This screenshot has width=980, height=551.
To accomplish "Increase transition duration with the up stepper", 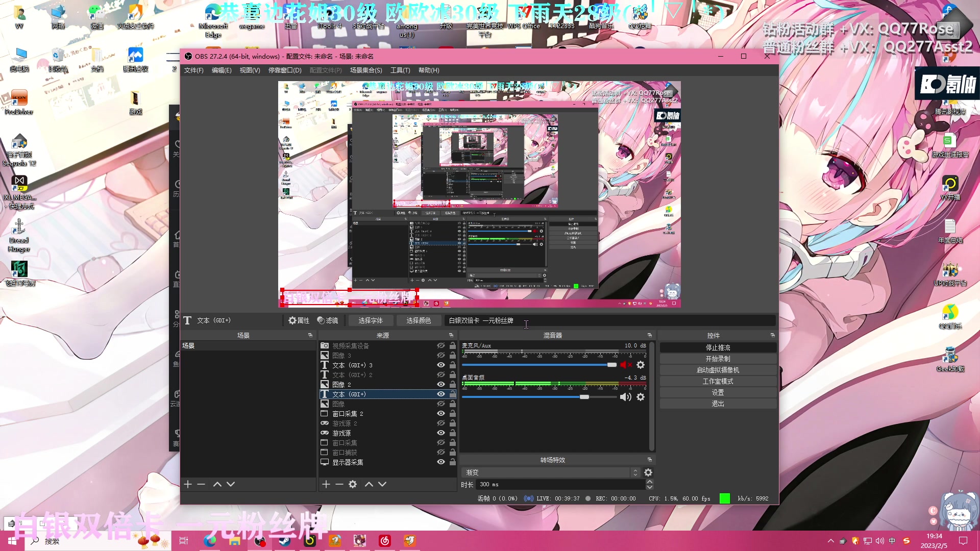I will pyautogui.click(x=650, y=482).
